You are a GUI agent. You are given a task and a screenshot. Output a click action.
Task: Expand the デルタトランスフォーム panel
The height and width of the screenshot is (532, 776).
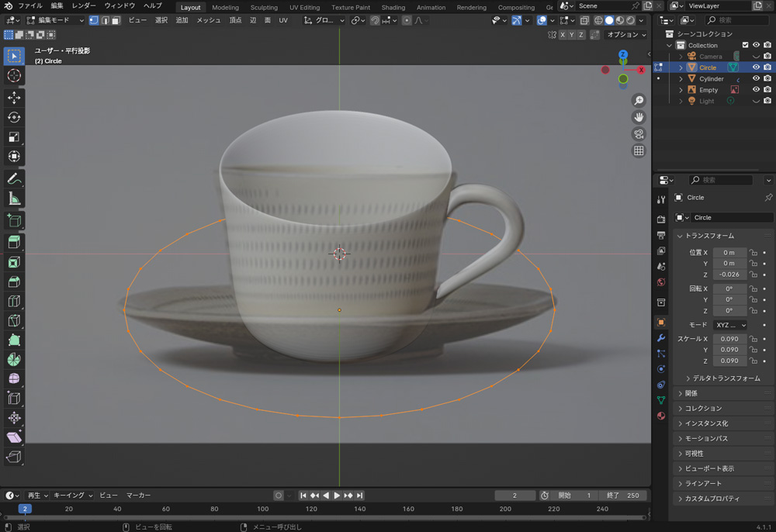point(722,378)
